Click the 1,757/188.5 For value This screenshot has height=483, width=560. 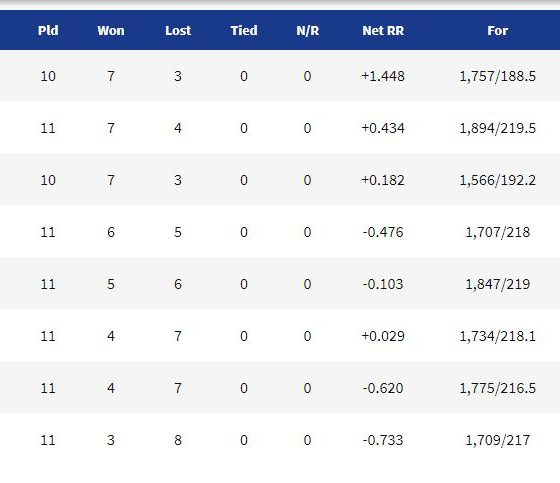pos(498,76)
